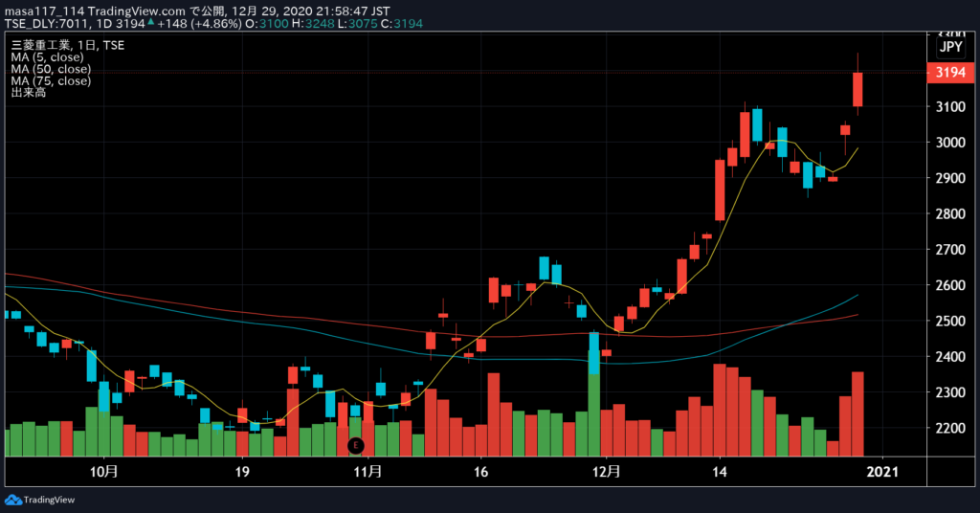Click the 11月 label on the time axis
The height and width of the screenshot is (513, 980).
pos(367,471)
